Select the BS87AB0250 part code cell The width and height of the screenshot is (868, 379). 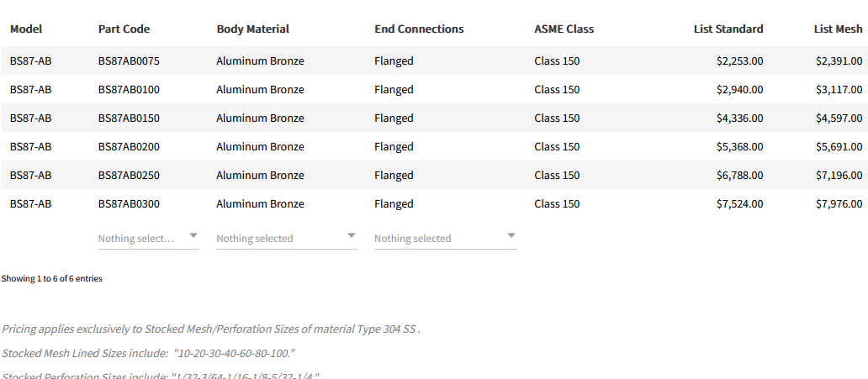coord(129,175)
